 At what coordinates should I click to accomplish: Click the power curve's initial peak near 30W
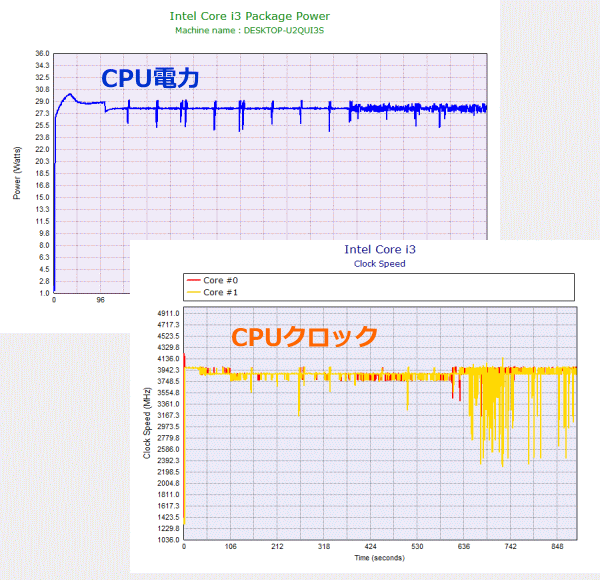point(70,94)
